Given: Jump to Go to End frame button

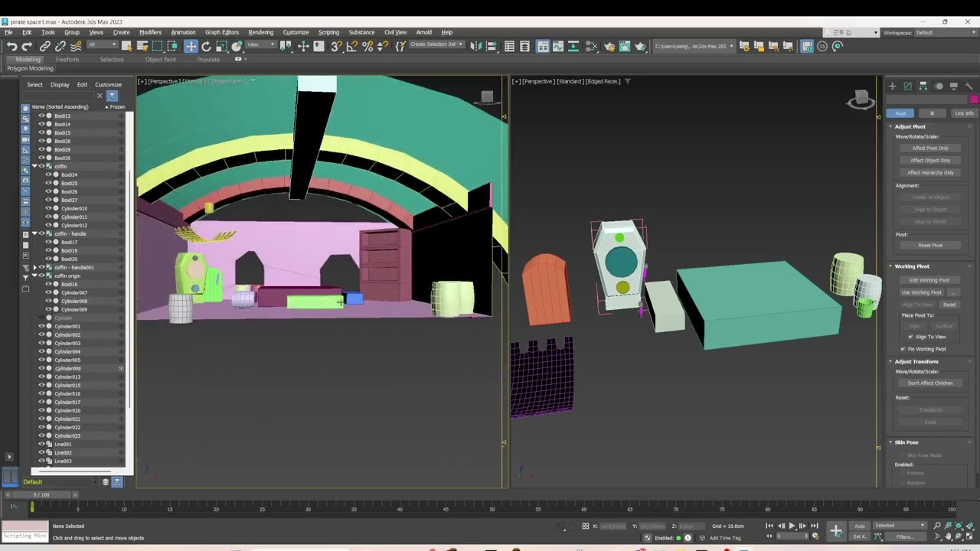Looking at the screenshot, I should (813, 526).
